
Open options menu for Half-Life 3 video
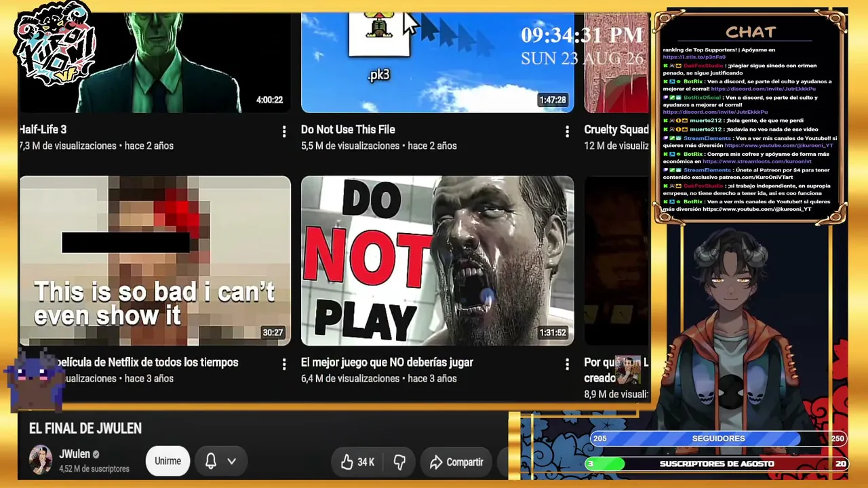[x=284, y=131]
